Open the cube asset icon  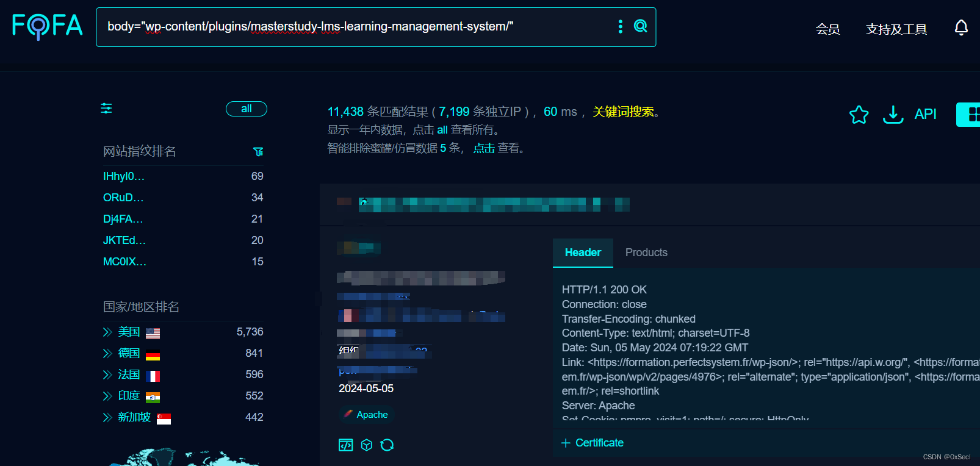click(366, 445)
